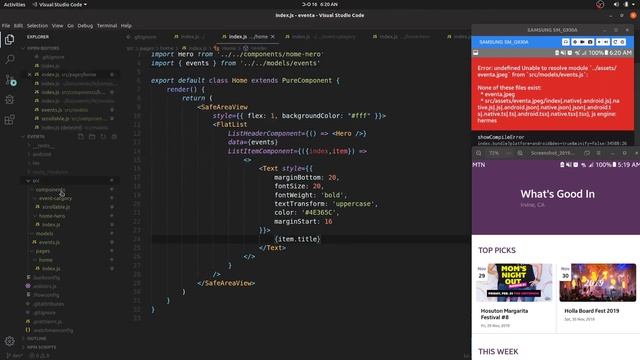Click New Folder icon in project header
The width and height of the screenshot is (640, 360).
[x=92, y=136]
